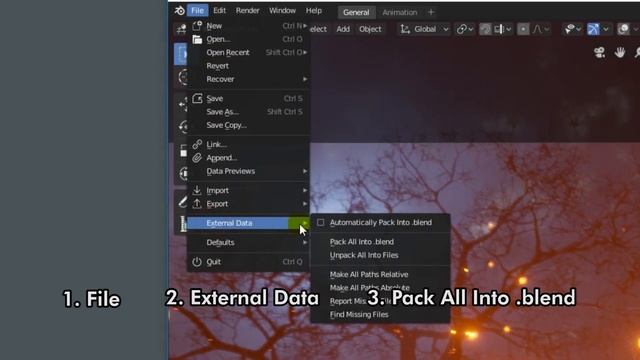The image size is (640, 360).
Task: Open the Edit menu
Action: pos(220,11)
